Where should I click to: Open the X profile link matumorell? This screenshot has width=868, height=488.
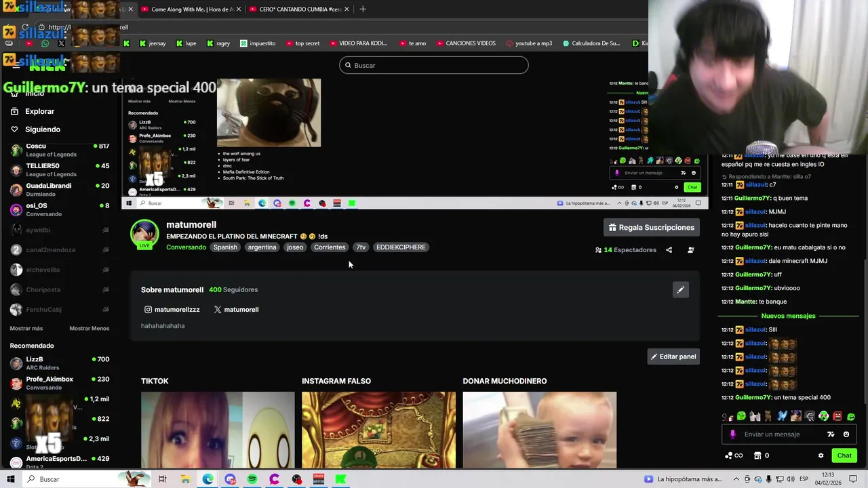[x=236, y=310]
